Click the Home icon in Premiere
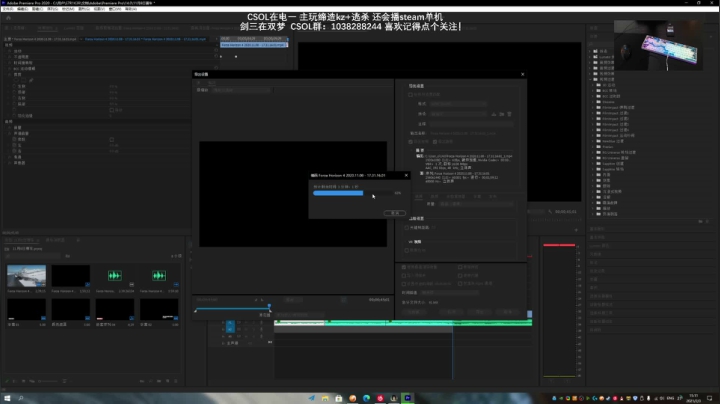Viewport: 720px width, 404px height. pyautogui.click(x=8, y=18)
